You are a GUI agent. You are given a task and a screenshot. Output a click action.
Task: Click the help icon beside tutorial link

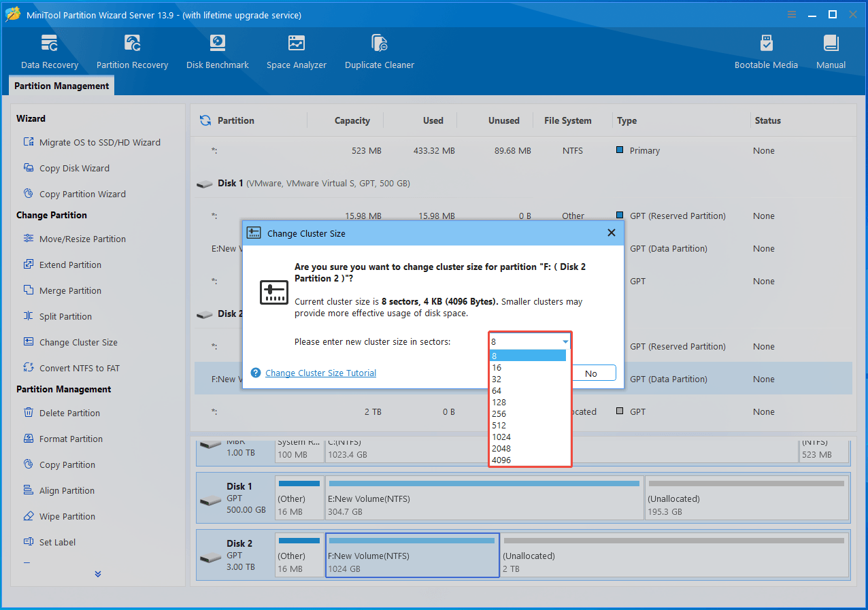pos(256,373)
